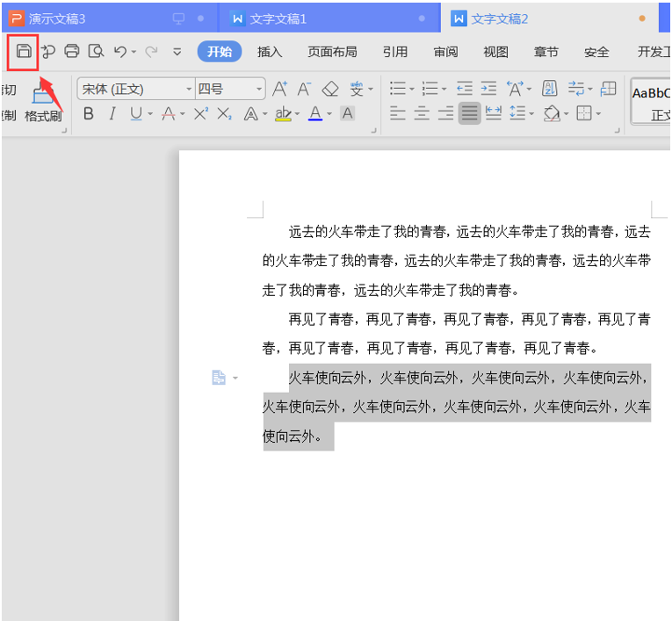Click the Decrease Indent icon
This screenshot has height=621, width=672.
(x=465, y=89)
